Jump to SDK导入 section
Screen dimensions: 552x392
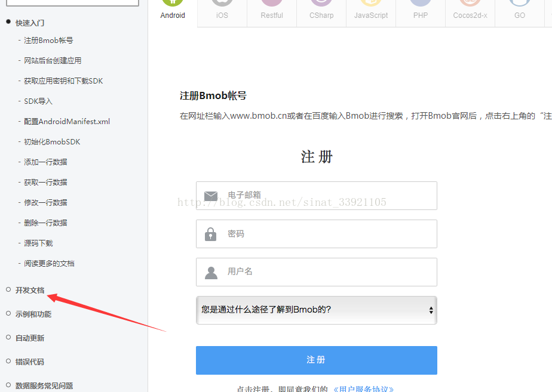(x=38, y=101)
